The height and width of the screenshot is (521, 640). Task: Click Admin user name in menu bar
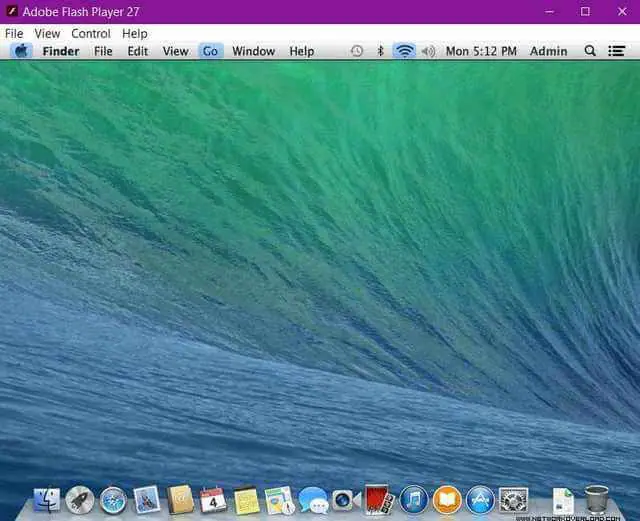tap(549, 51)
